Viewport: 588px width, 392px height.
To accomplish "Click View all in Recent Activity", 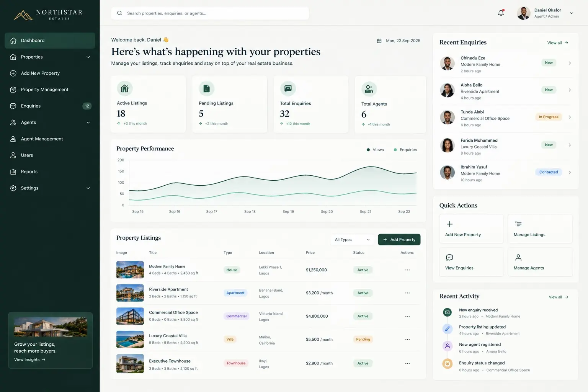I will (x=559, y=297).
